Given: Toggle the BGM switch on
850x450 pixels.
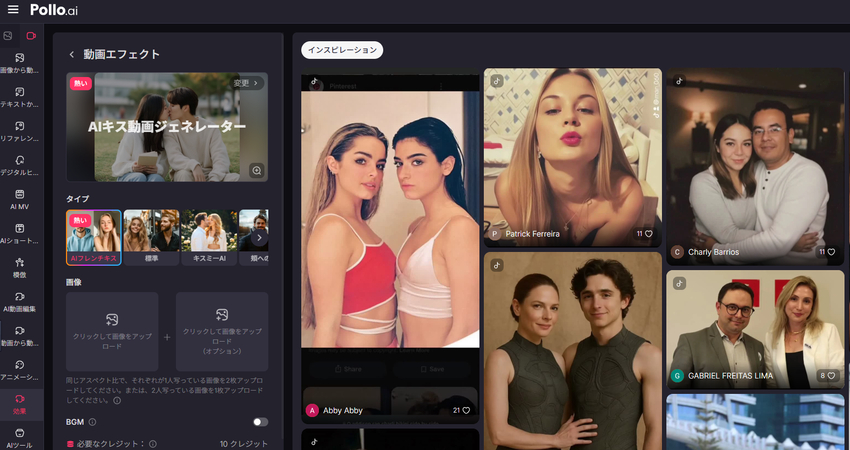Looking at the screenshot, I should (x=261, y=422).
